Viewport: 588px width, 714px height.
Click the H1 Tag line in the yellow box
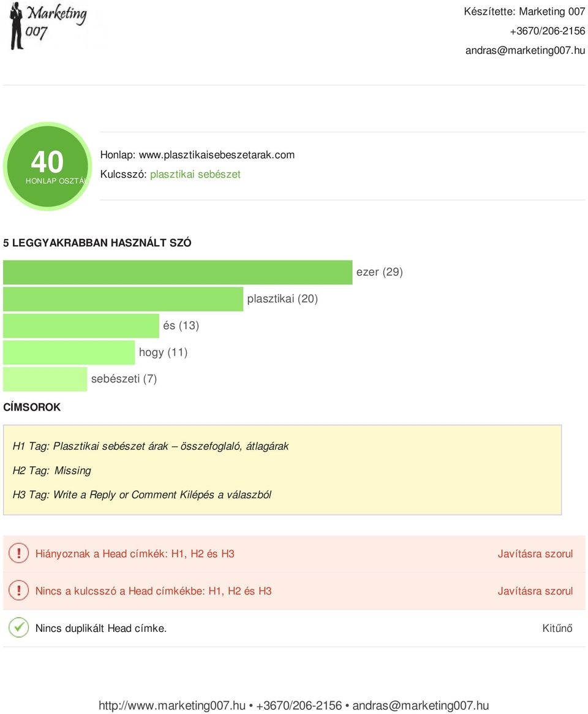point(151,446)
